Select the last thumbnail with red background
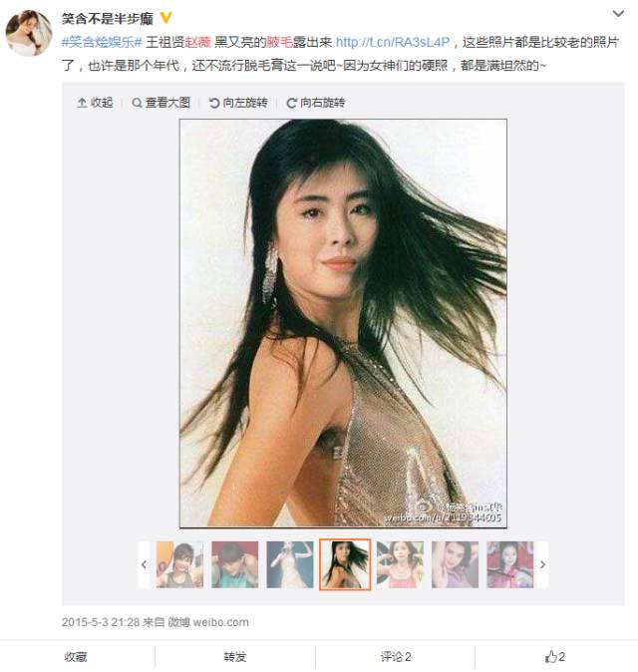The width and height of the screenshot is (638, 672). (x=509, y=564)
